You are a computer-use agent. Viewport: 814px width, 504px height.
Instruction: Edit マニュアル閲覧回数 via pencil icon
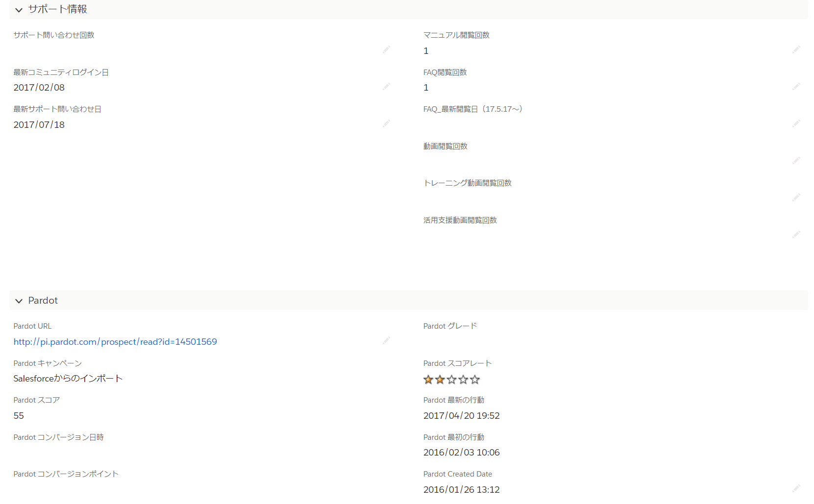[796, 49]
